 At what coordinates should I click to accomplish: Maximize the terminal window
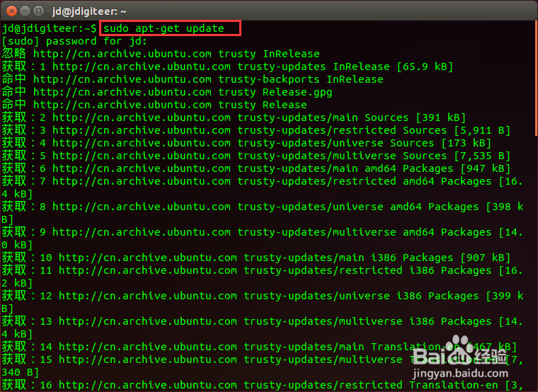(38, 11)
